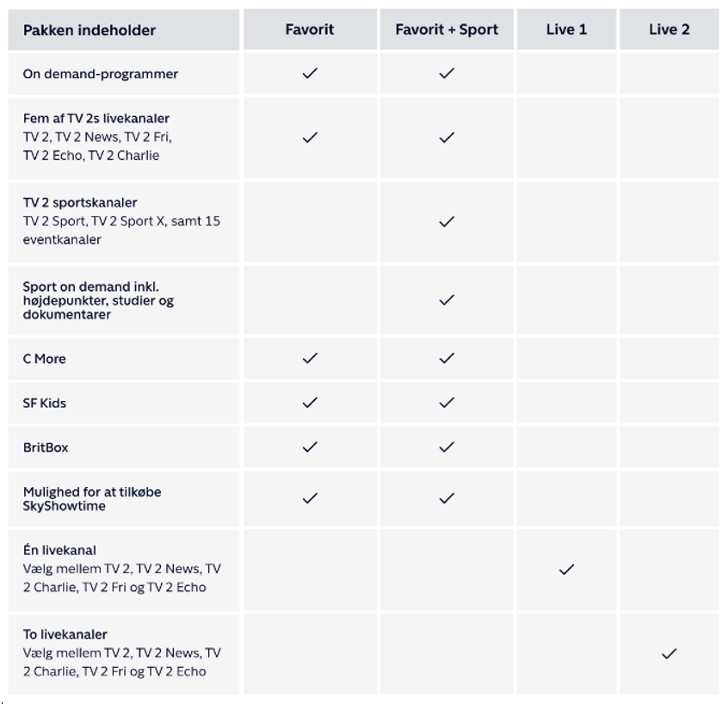This screenshot has height=704, width=728.
Task: Click the Live 2 checkmark for To livekanaler
Action: click(x=669, y=653)
